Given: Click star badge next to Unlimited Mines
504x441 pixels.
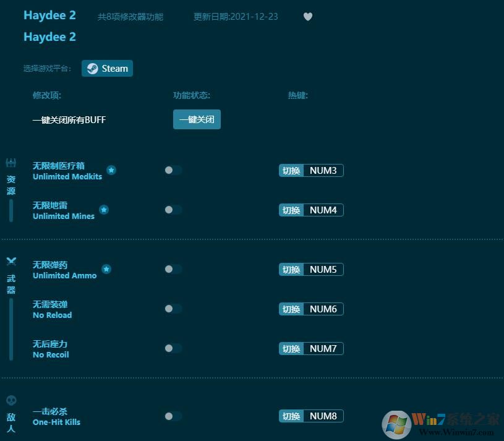Looking at the screenshot, I should click(103, 210).
